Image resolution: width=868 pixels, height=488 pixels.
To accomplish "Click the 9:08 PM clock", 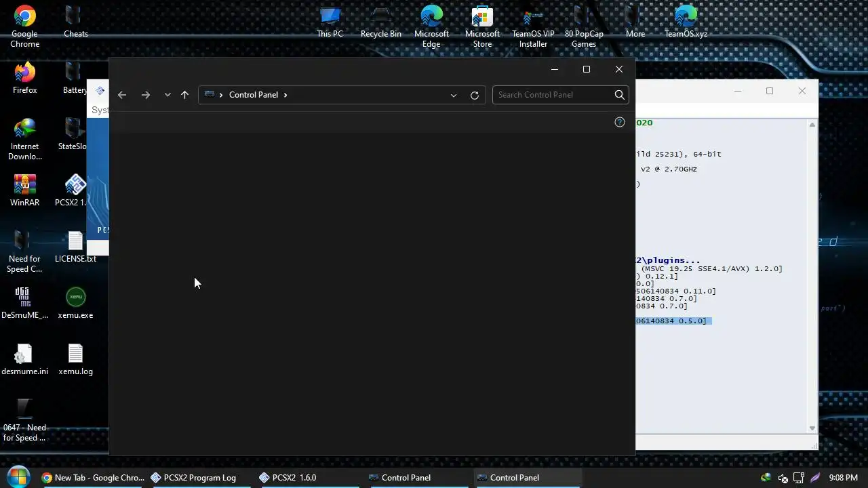I will tap(844, 478).
